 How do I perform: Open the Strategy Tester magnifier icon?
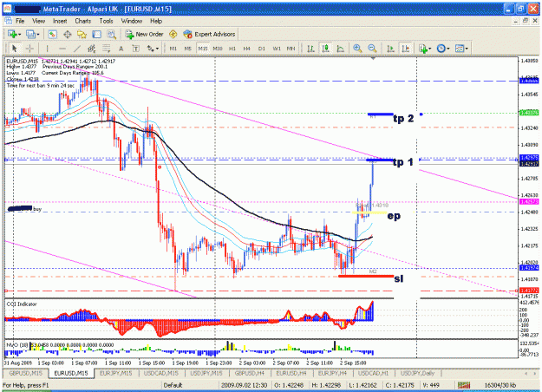click(111, 34)
